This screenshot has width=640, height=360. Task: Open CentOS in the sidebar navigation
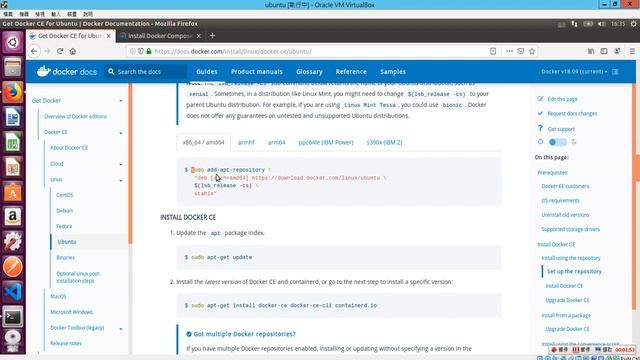64,195
